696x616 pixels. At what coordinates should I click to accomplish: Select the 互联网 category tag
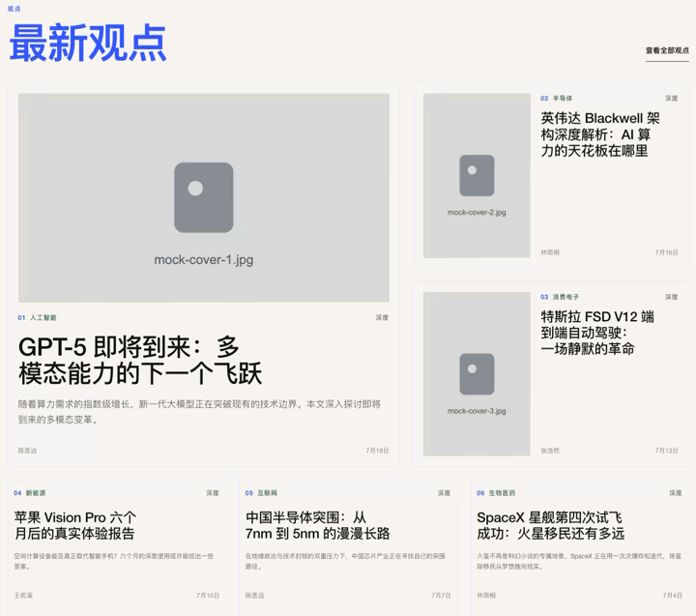click(x=267, y=493)
